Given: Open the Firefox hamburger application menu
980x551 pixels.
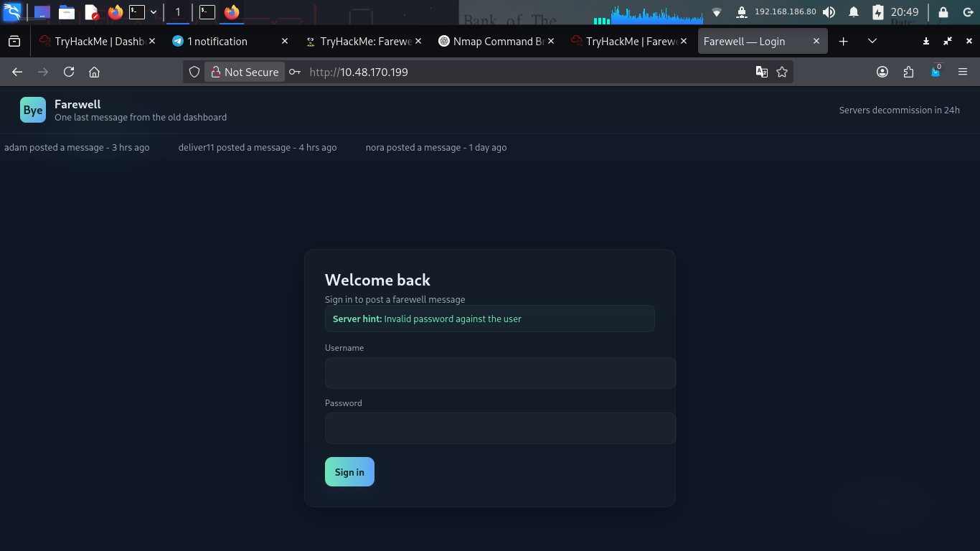Looking at the screenshot, I should 963,72.
